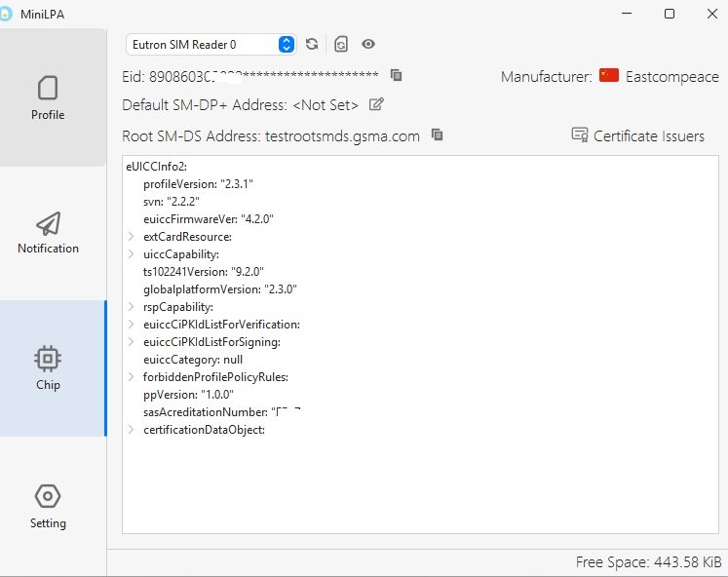Copy the Eid value
Image resolution: width=728 pixels, height=577 pixels.
click(x=396, y=75)
